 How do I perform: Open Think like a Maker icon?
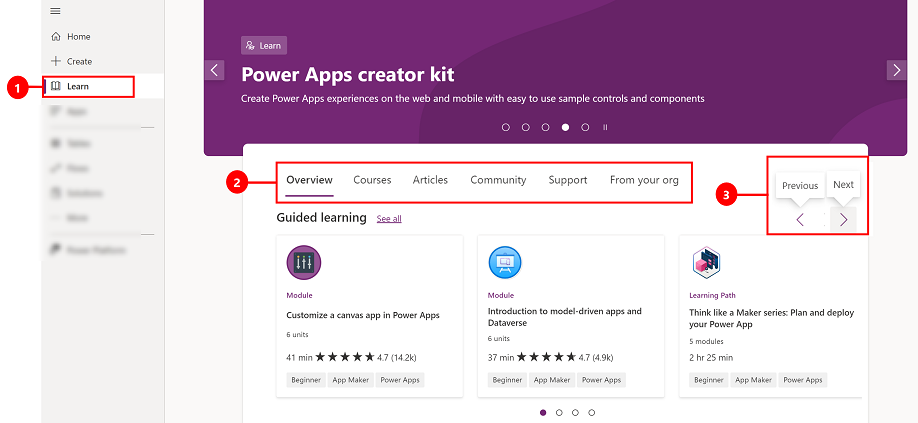pos(706,262)
